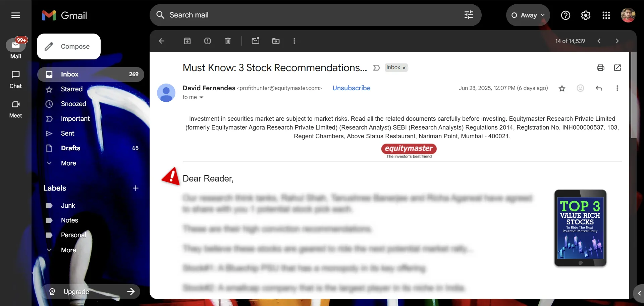Open Chat in left rail
644x306 pixels.
[16, 80]
